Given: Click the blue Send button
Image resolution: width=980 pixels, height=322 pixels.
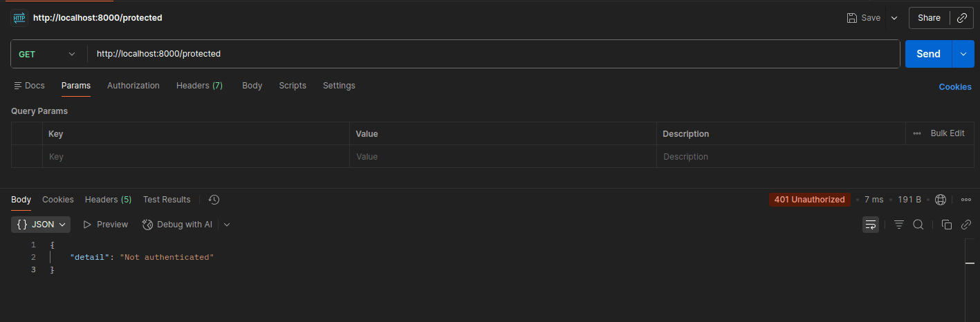Looking at the screenshot, I should click(x=928, y=54).
